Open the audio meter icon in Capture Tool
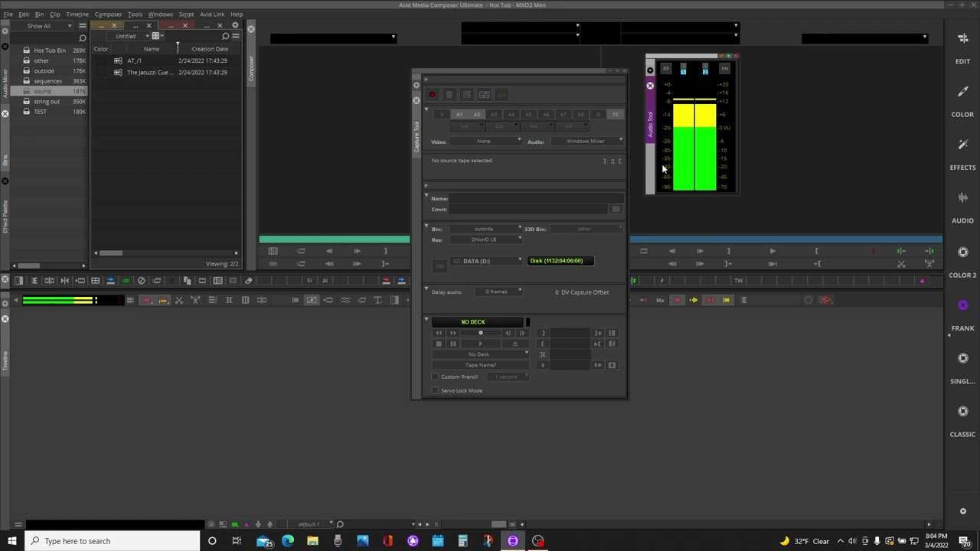 [502, 94]
